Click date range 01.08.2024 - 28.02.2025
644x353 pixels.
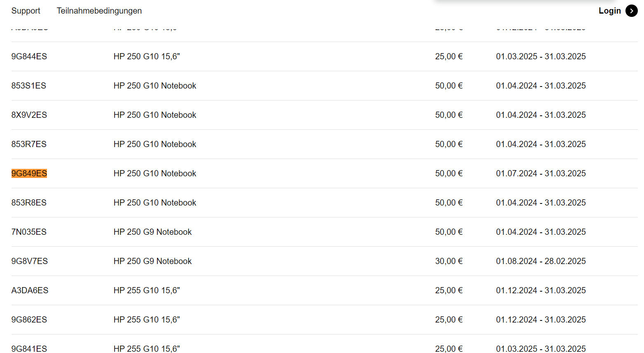[x=541, y=261]
